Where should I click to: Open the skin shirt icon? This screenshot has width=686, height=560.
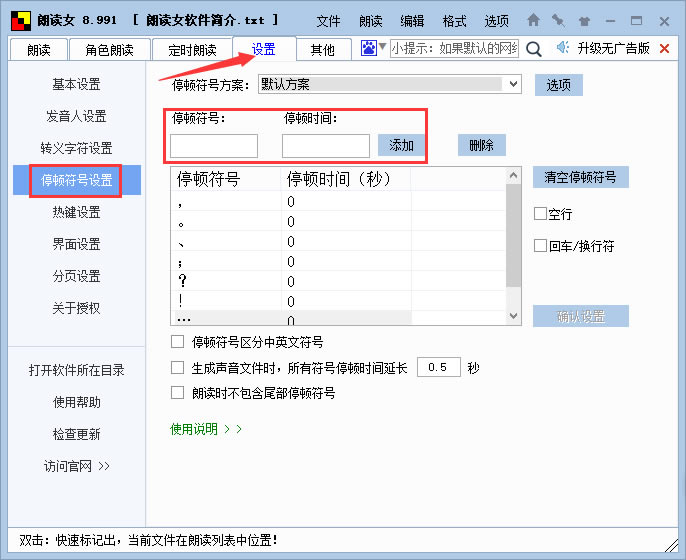pyautogui.click(x=584, y=21)
